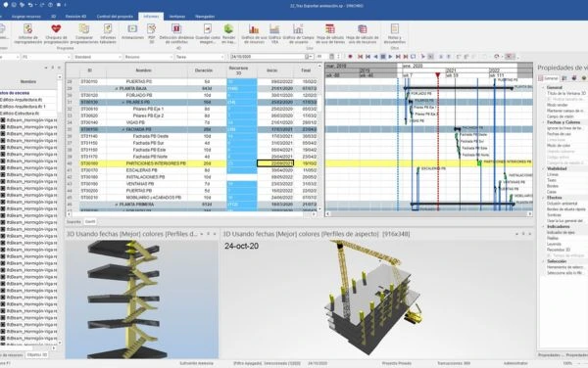Screen dimensions: 588x368
Task: Click the staircase 3D view
Action: [x=142, y=299]
